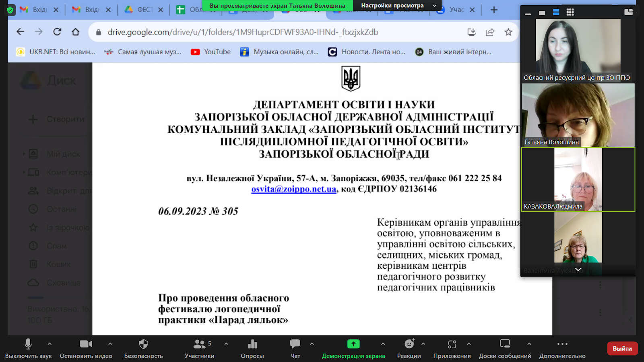
Task: Open the Музыка онлайн bookmark
Action: pos(279,52)
